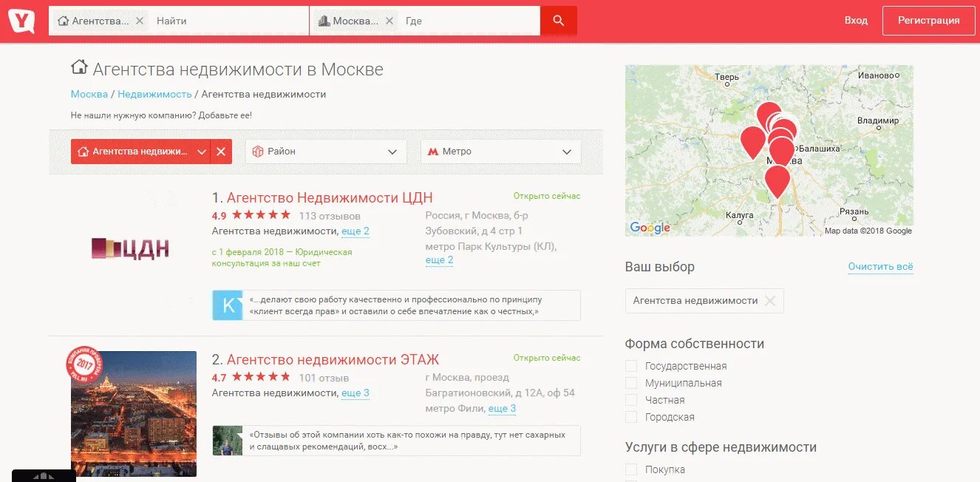Open 'Агентство Недвижимости ЦДН' listing title
Image resolution: width=980 pixels, height=482 pixels.
click(x=330, y=198)
